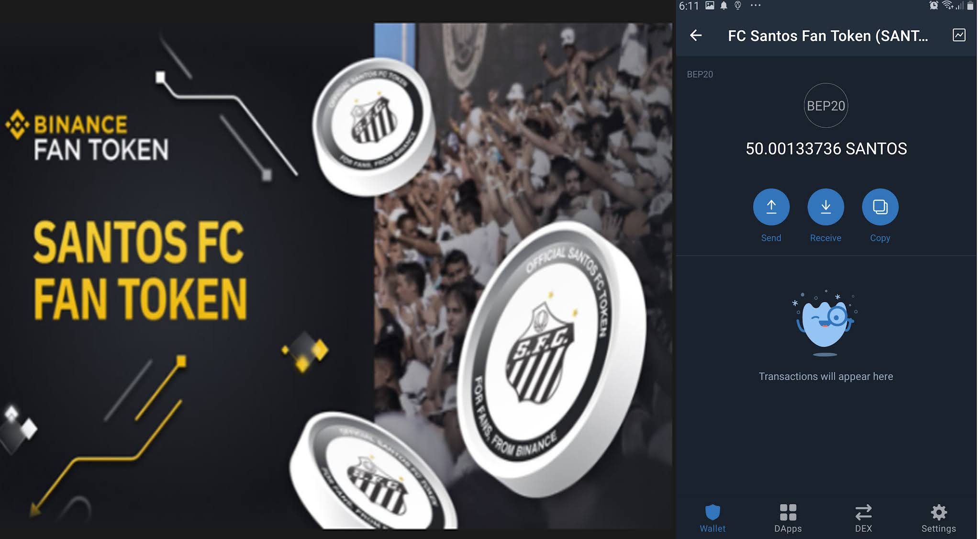Click the Send label
The image size is (980, 539).
point(771,238)
